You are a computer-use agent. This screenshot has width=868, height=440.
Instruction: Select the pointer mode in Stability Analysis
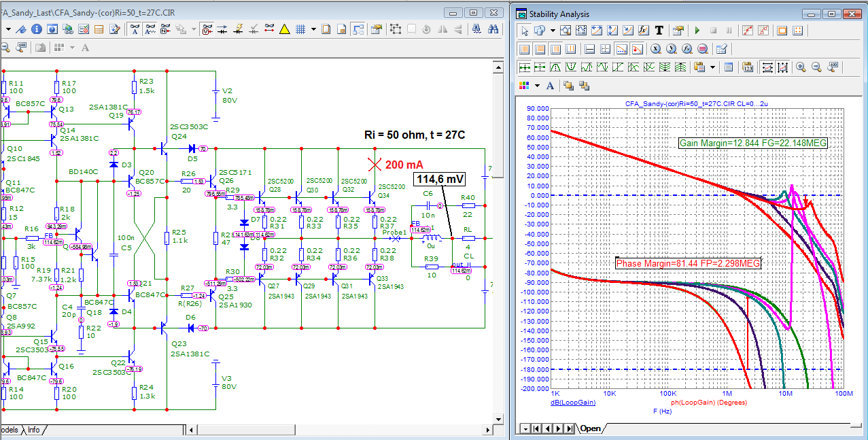coord(524,31)
